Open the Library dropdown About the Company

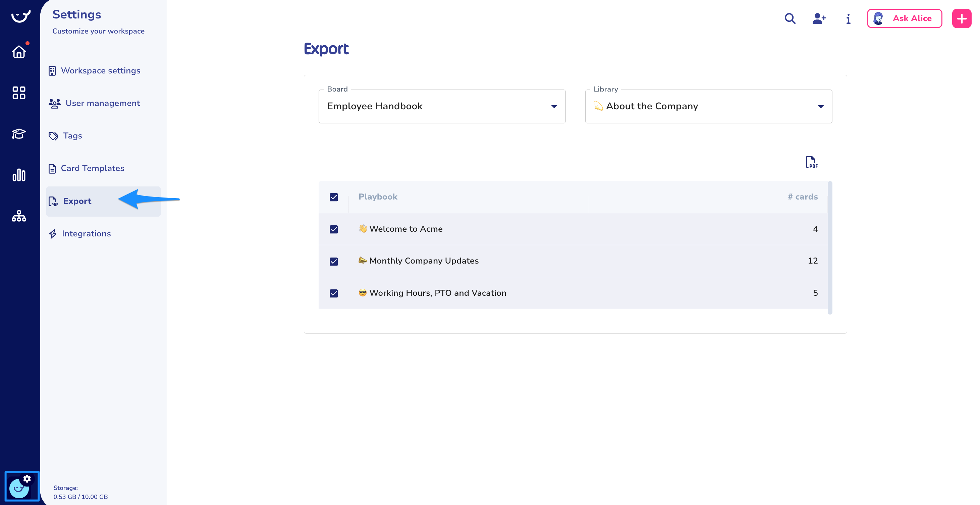point(708,107)
